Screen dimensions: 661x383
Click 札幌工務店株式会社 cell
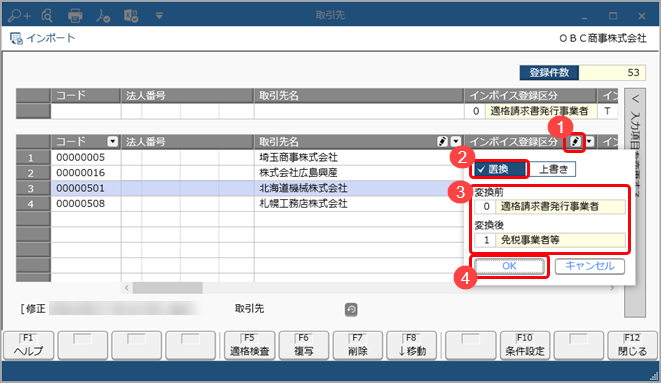click(x=358, y=204)
